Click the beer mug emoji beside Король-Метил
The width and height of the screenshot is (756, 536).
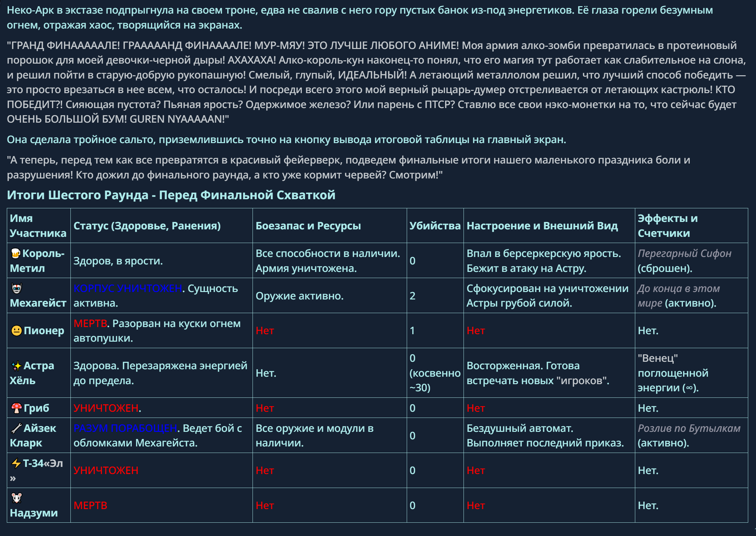(x=16, y=253)
